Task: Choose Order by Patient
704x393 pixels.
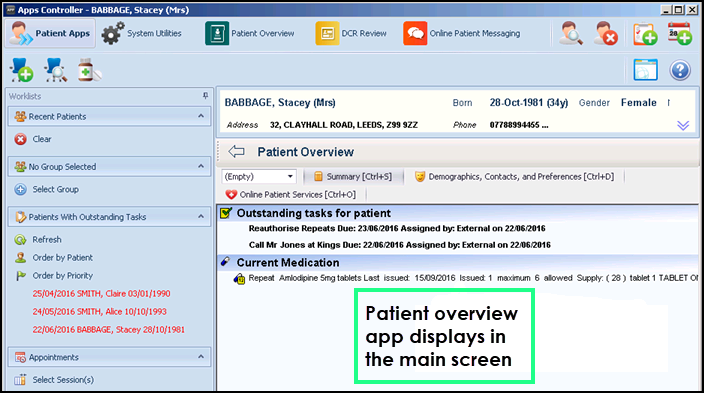Action: (x=62, y=258)
